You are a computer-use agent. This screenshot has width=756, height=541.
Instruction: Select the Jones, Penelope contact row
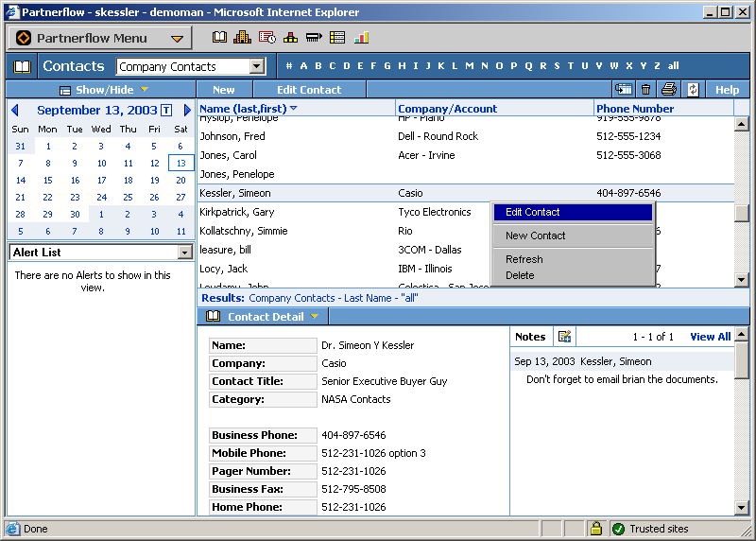click(466, 174)
